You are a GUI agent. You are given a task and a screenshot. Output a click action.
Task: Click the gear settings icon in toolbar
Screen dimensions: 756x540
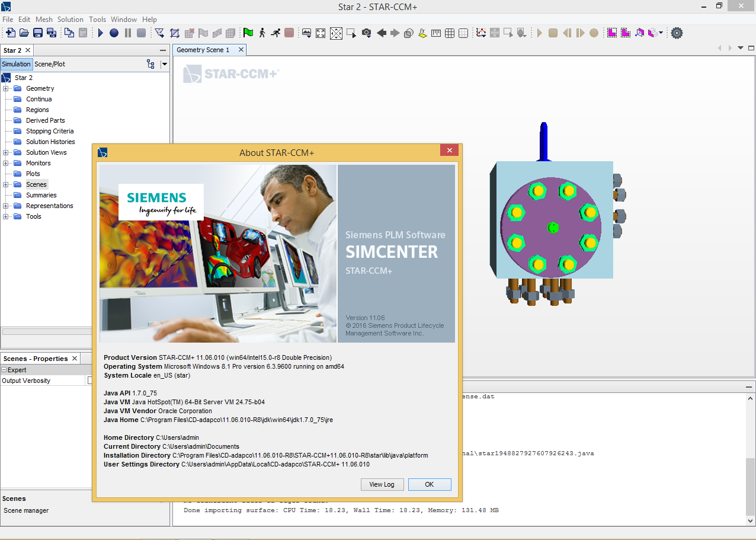coord(677,33)
